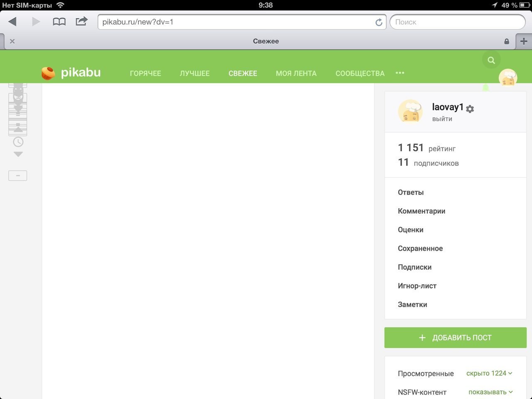532x399 pixels.
Task: Open the Горячее section
Action: pos(145,74)
